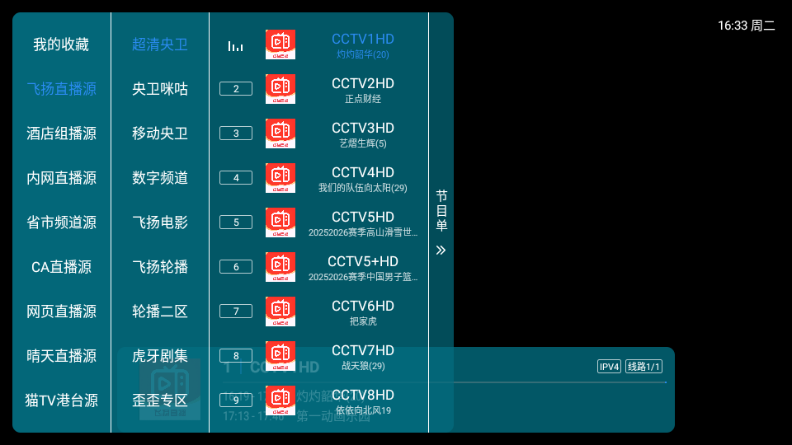Open the 超清央卫 category
The image size is (792, 445).
[x=160, y=44]
